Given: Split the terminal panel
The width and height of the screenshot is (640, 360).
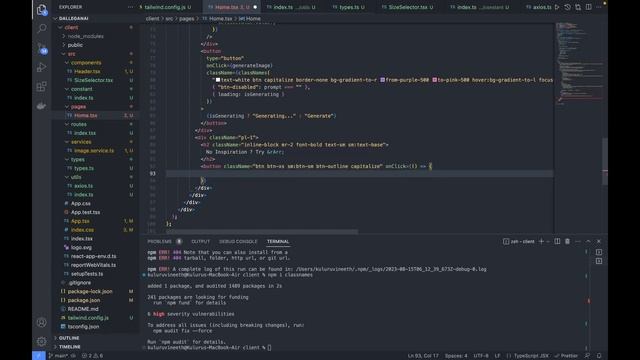Looking at the screenshot, I should (x=557, y=241).
